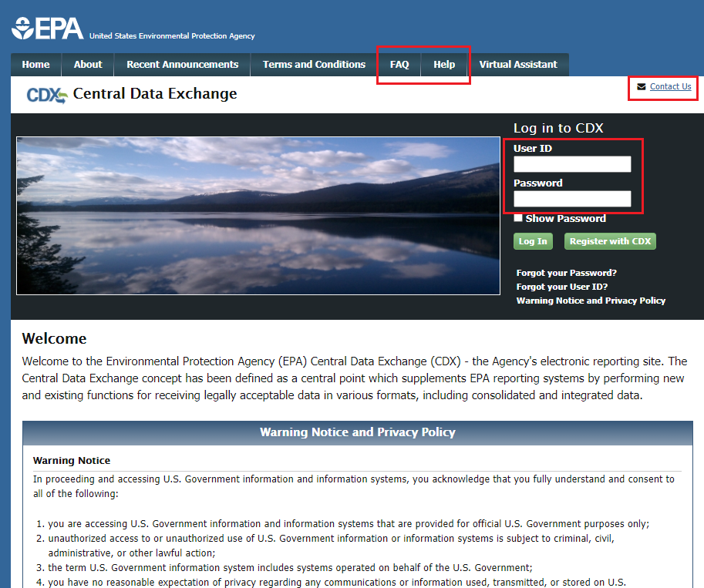The image size is (704, 588).
Task: Focus the User ID input field
Action: 572,164
